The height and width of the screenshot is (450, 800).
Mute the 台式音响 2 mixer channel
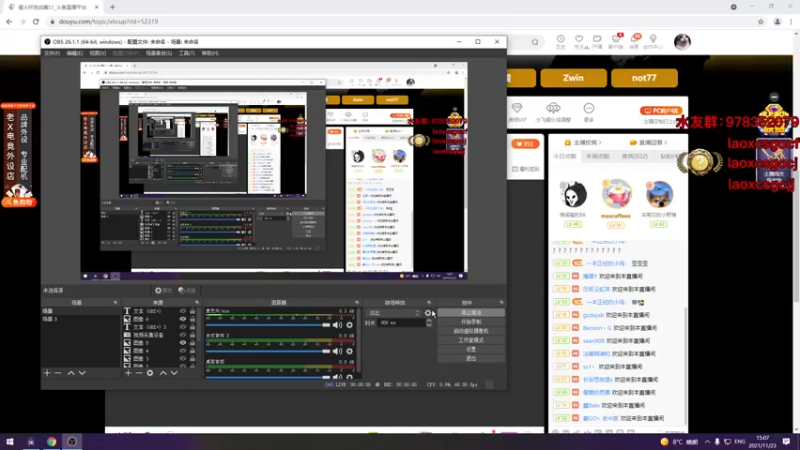(x=337, y=351)
